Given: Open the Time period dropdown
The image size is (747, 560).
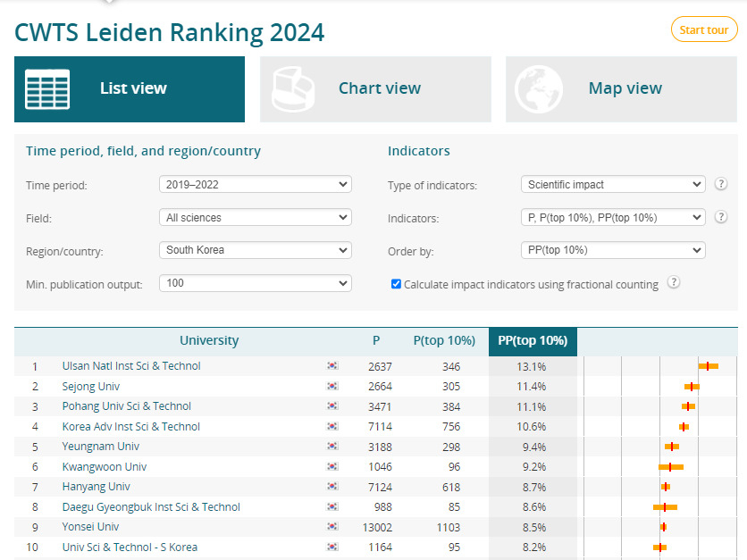Looking at the screenshot, I should point(256,184).
